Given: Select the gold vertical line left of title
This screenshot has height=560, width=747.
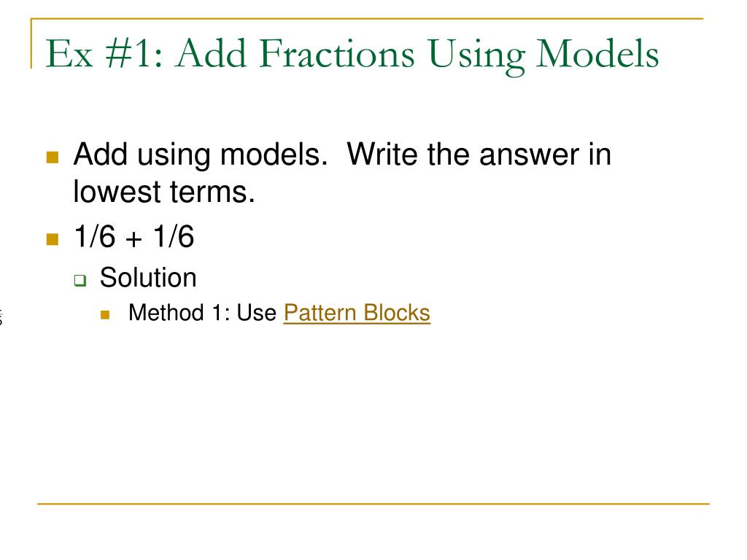Looking at the screenshot, I should pos(31,44).
